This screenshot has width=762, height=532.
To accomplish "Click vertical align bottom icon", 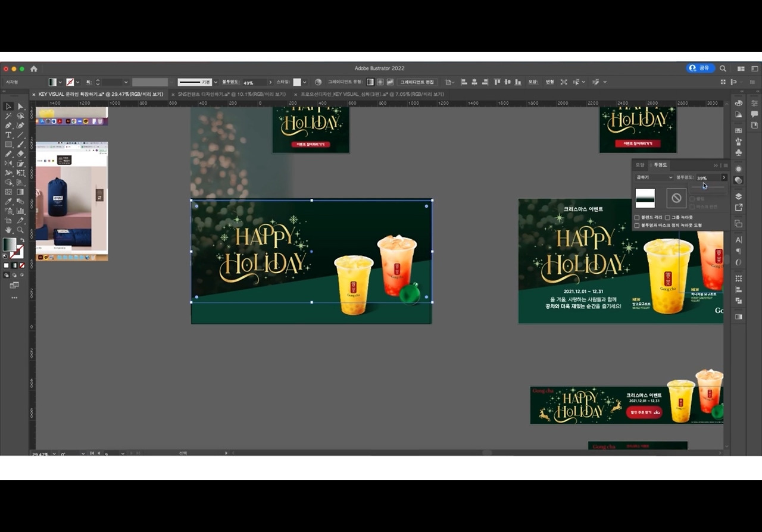I will pyautogui.click(x=518, y=82).
